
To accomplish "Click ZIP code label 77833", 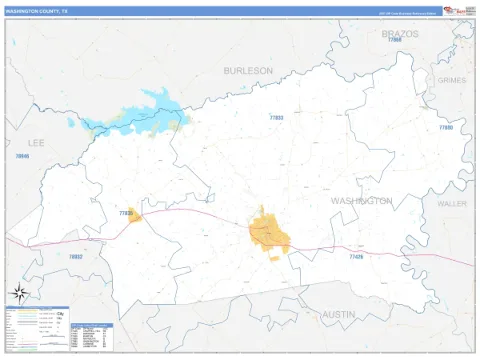I will 276,118.
